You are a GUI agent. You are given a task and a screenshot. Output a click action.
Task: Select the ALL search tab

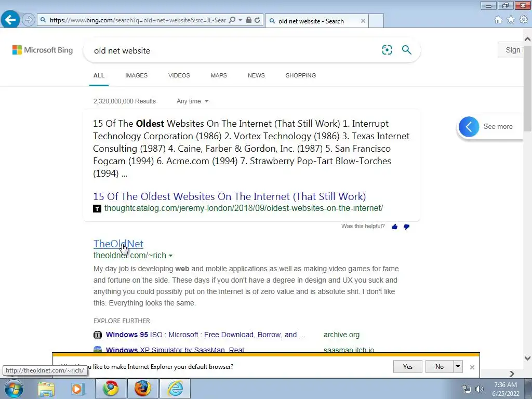(x=99, y=75)
